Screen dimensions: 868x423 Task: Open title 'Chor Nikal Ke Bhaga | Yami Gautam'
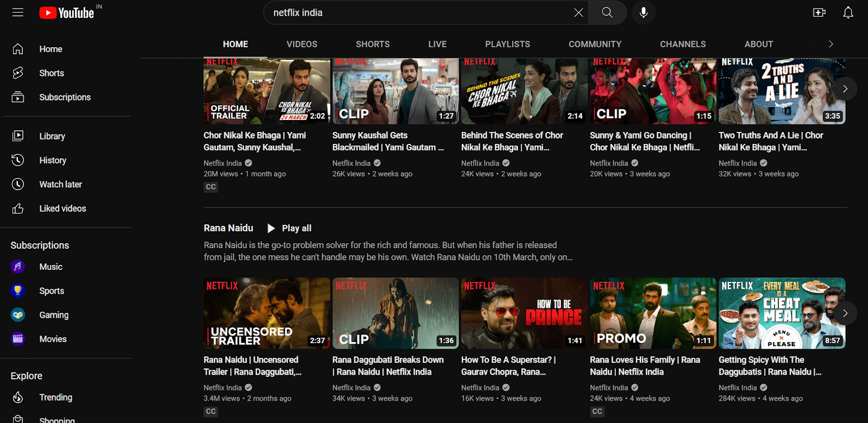(255, 141)
